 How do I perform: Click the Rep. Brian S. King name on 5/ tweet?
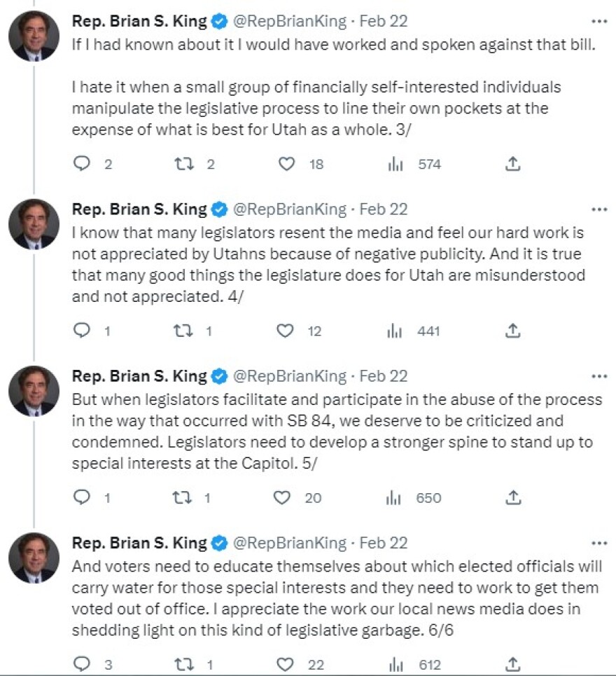(x=139, y=376)
